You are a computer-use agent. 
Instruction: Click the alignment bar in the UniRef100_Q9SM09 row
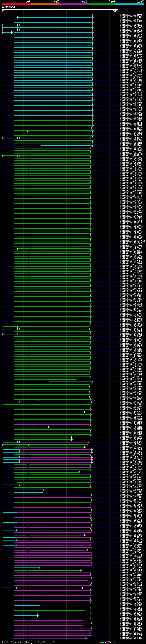pyautogui.click(x=54, y=37)
